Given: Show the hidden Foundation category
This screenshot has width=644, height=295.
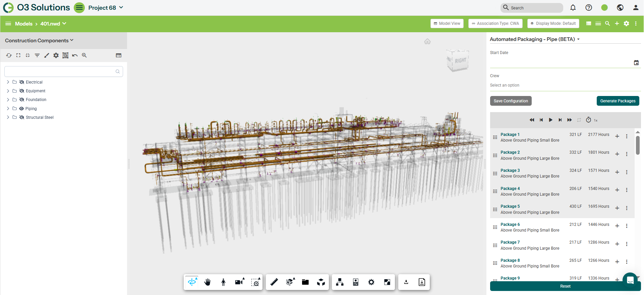Looking at the screenshot, I should pyautogui.click(x=22, y=100).
